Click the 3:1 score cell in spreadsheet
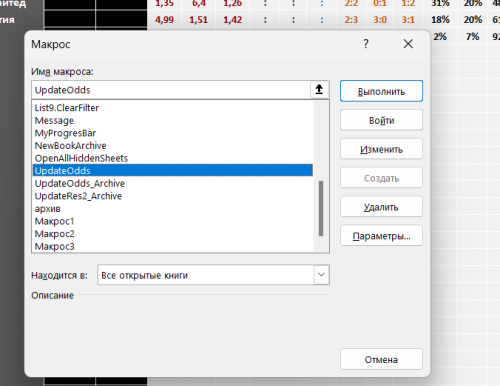 (408, 20)
